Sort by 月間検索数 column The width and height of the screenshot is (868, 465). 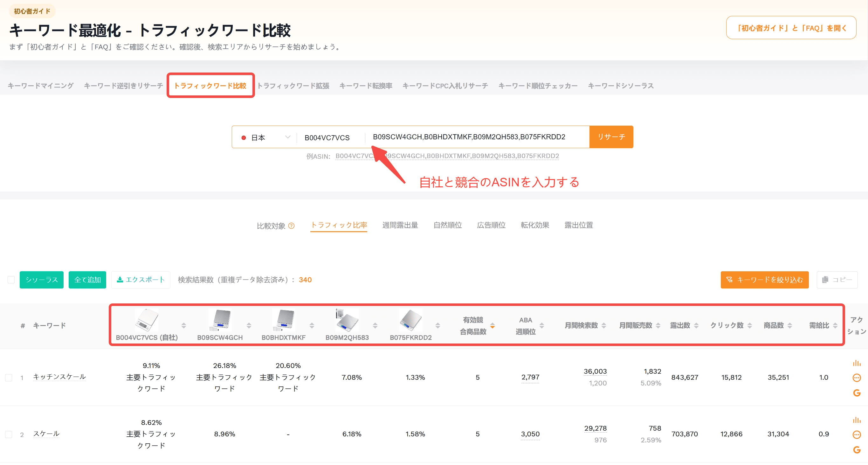(x=603, y=325)
